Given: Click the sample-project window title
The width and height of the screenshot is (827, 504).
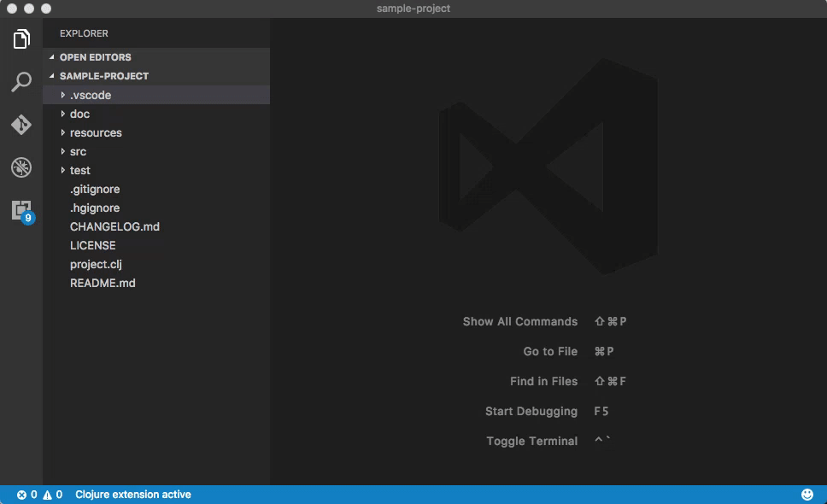Looking at the screenshot, I should 413,9.
